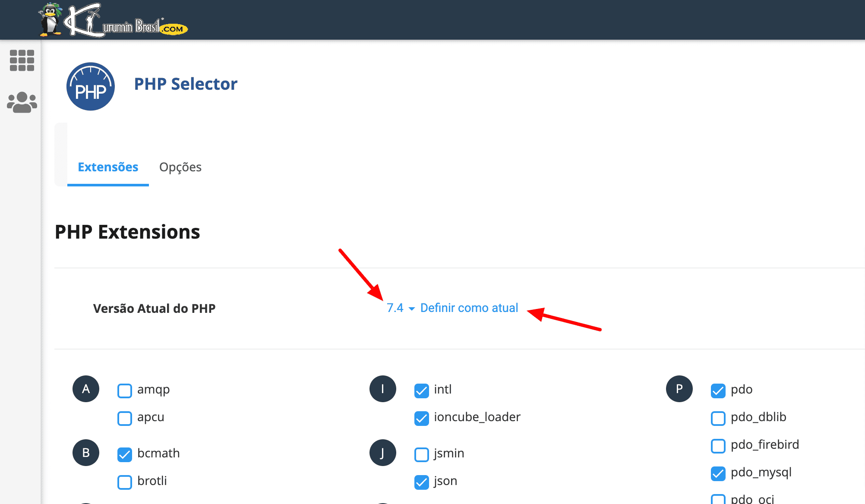865x504 pixels.
Task: Uncheck the ioncube_loader extension
Action: tap(421, 418)
